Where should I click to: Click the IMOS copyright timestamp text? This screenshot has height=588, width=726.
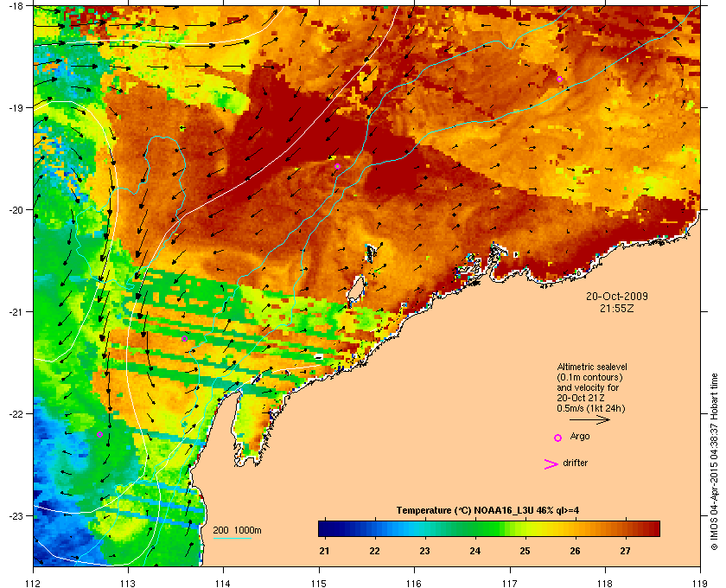[714, 463]
